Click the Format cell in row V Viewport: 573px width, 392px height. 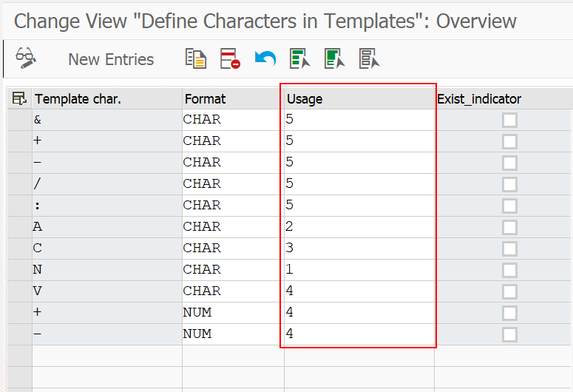point(232,291)
